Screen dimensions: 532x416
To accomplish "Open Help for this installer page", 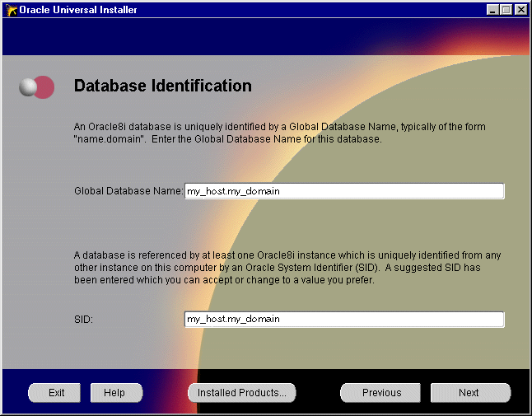I will (x=116, y=393).
